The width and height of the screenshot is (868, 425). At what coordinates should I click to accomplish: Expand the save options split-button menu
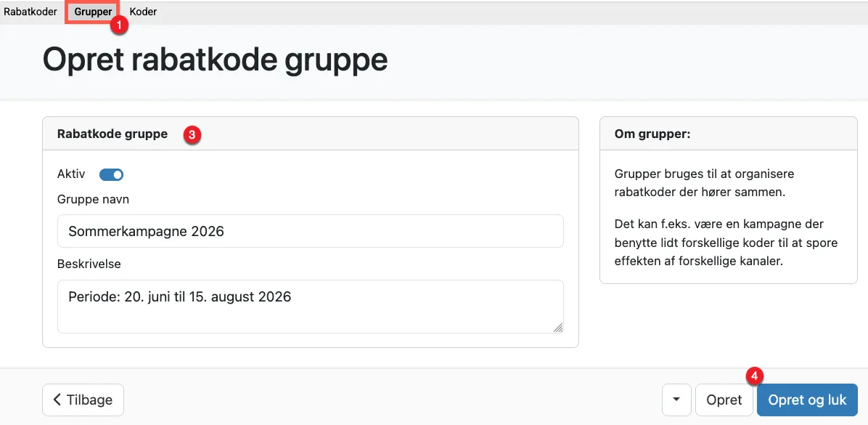click(x=676, y=400)
